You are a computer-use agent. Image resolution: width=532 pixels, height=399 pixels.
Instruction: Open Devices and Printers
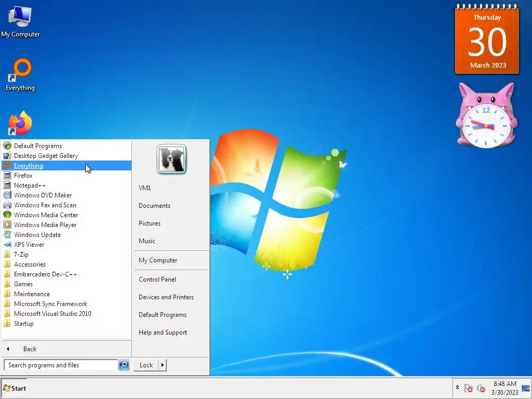(x=166, y=297)
